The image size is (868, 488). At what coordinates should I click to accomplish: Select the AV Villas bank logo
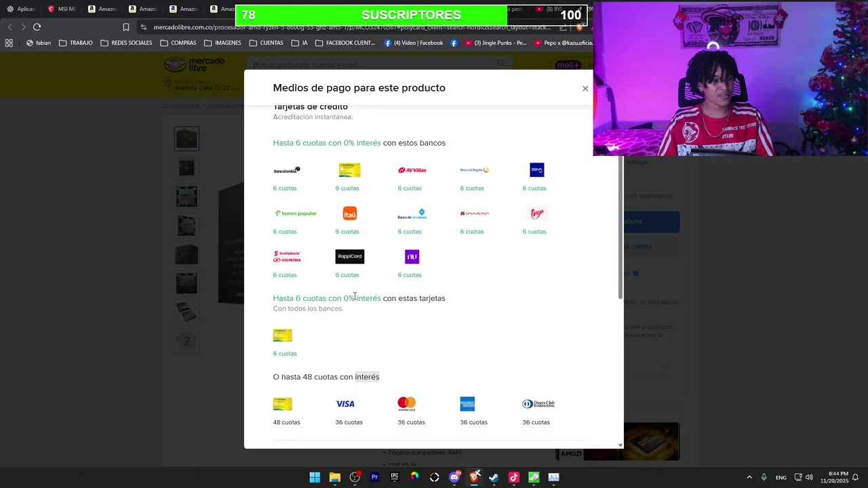[x=412, y=170]
